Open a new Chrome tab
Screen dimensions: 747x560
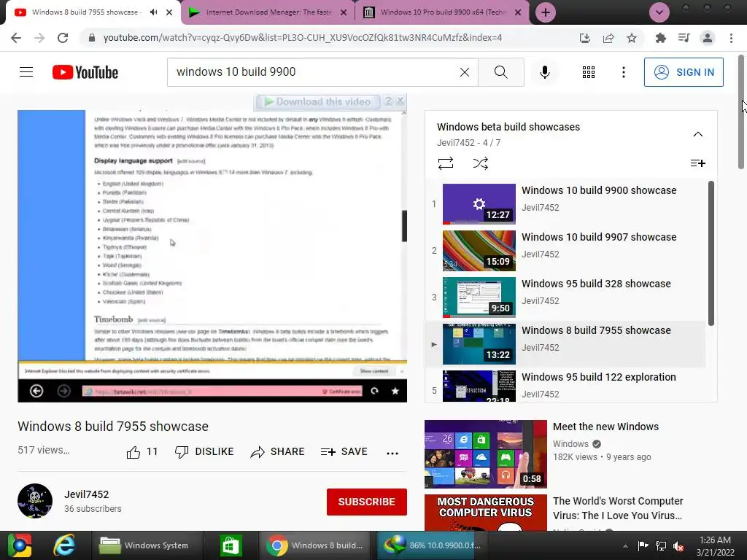(x=546, y=12)
